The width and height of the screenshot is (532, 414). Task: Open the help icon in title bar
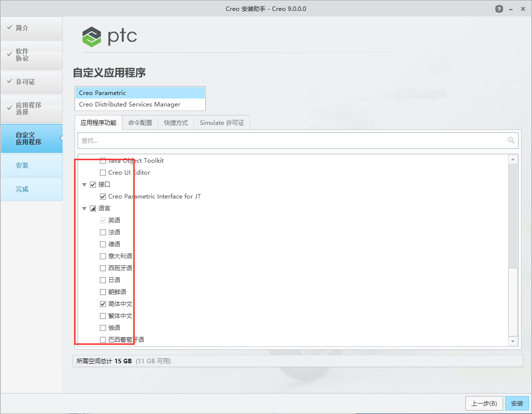tap(499, 8)
